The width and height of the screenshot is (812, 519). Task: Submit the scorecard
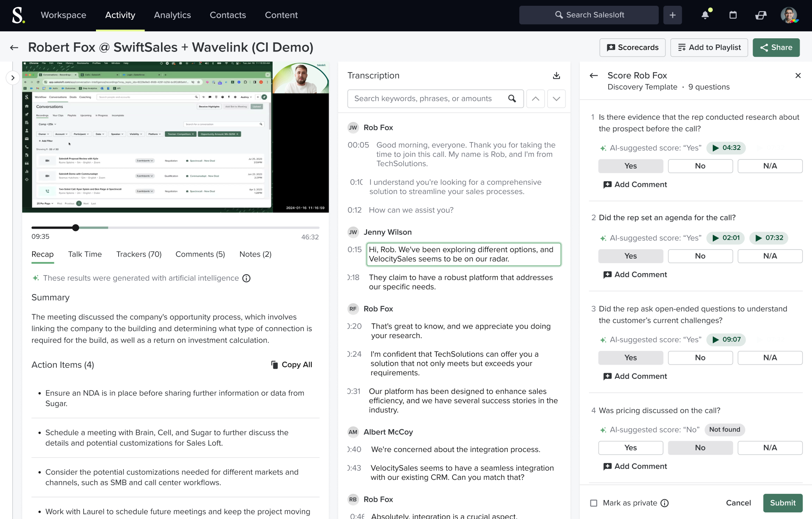coord(783,503)
